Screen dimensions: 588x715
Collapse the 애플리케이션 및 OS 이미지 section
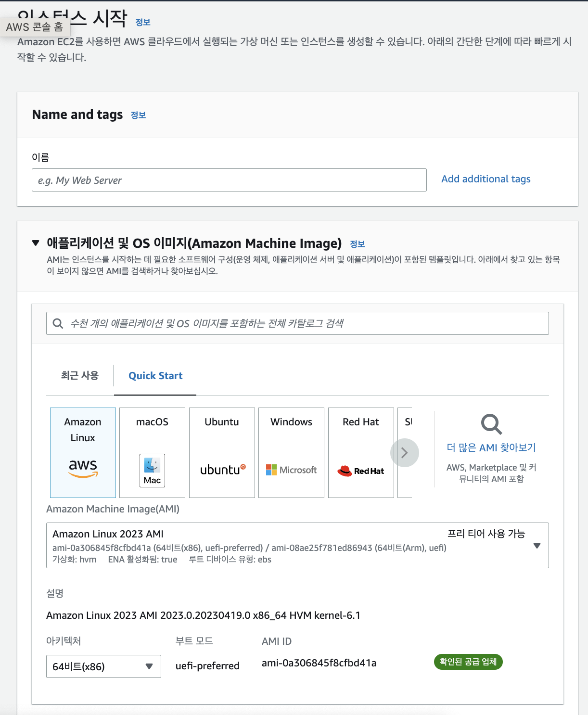tap(36, 243)
